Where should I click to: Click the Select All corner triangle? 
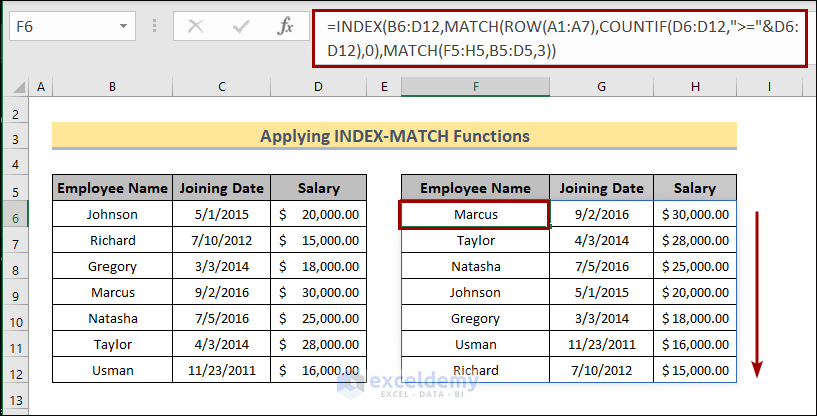[18, 88]
